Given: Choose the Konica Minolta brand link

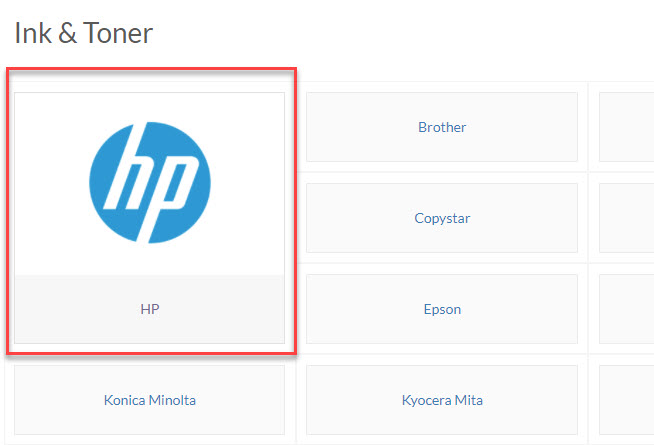Looking at the screenshot, I should [150, 400].
